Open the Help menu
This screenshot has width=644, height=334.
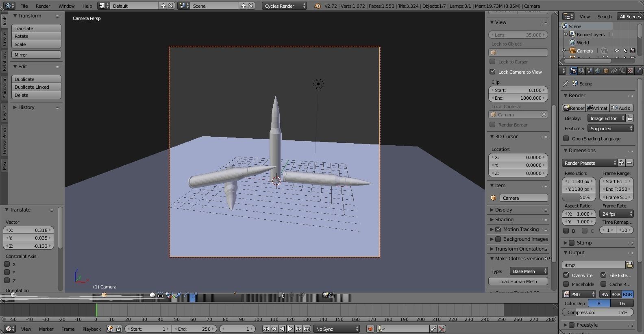coord(87,6)
